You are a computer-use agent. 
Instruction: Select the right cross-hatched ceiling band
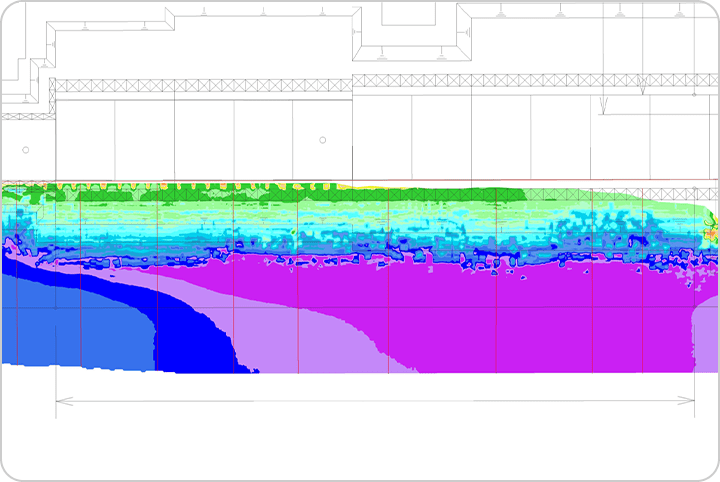coord(530,80)
